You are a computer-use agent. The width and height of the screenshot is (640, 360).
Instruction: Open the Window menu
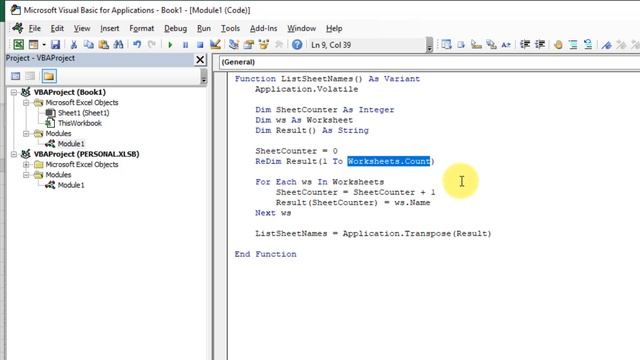point(301,28)
